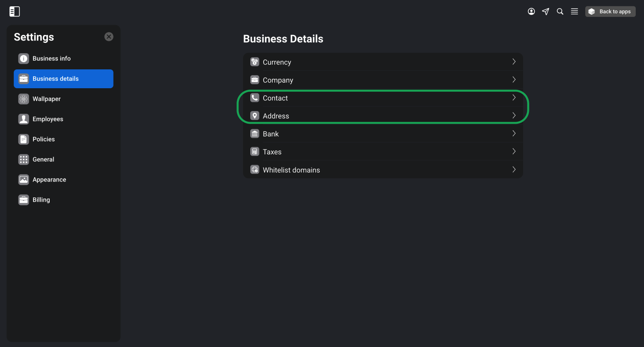
Task: Close the Settings panel
Action: (x=109, y=37)
